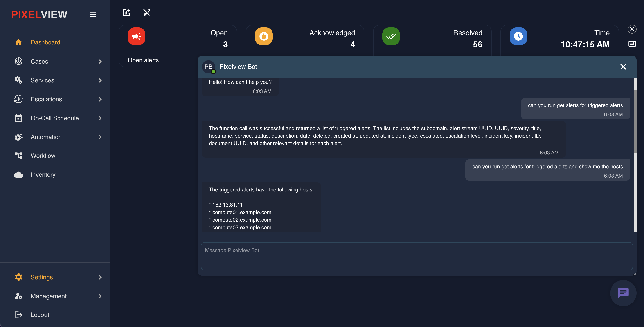644x327 pixels.
Task: Expand the Management chevron
Action: (100, 296)
